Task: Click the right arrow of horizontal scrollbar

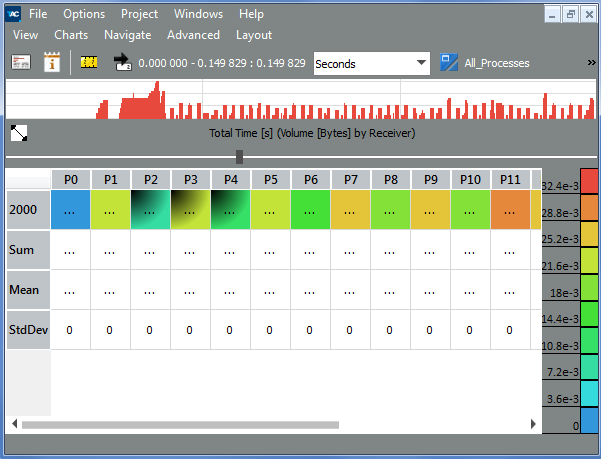Action: click(534, 424)
